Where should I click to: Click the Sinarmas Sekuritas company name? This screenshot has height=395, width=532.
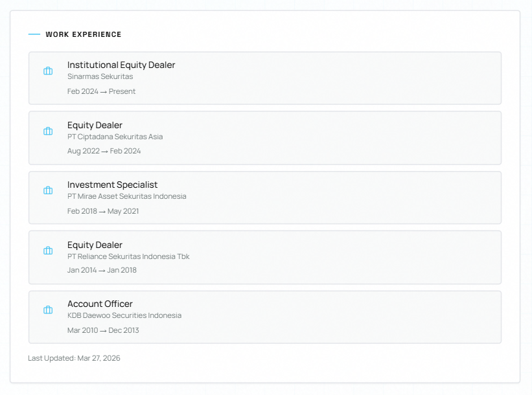pos(100,76)
